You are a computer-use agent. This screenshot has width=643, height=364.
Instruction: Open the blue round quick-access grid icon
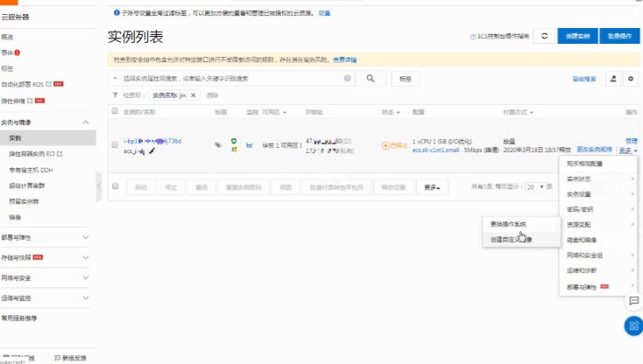634,325
